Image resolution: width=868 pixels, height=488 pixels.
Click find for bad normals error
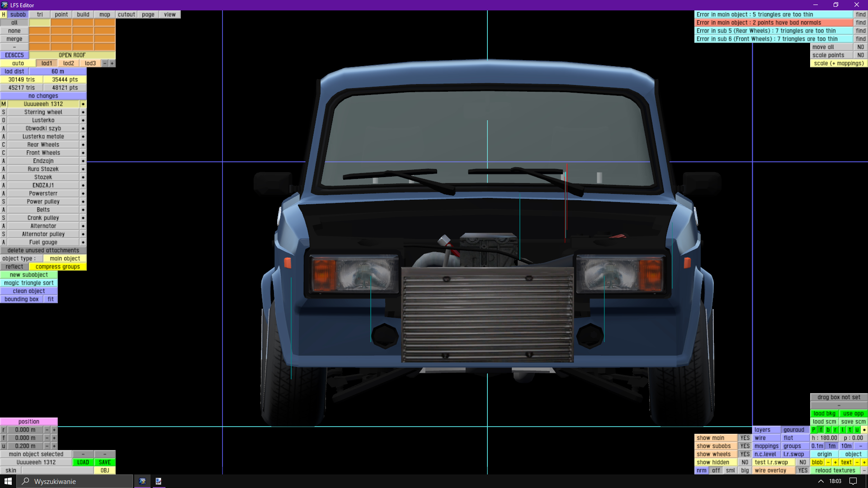point(860,23)
